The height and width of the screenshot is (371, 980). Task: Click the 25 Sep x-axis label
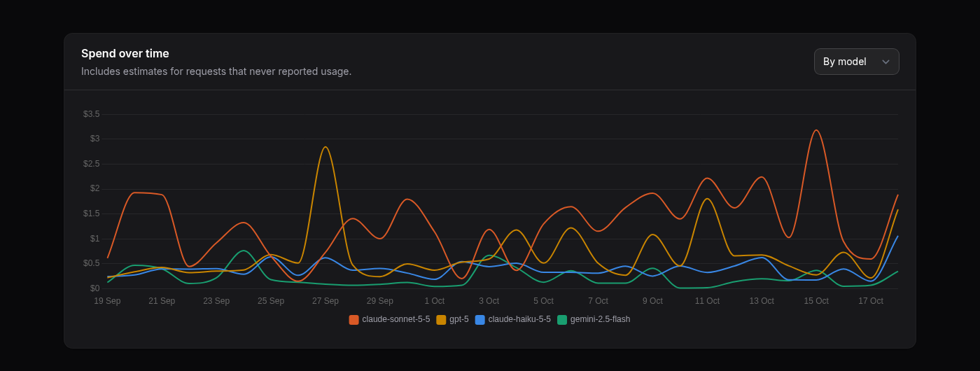(271, 301)
